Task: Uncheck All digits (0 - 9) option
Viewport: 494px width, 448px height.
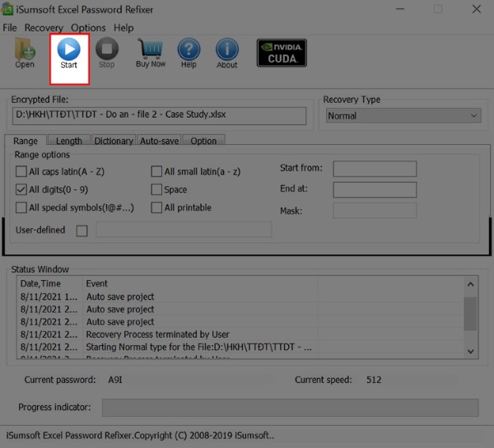Action: (x=21, y=190)
